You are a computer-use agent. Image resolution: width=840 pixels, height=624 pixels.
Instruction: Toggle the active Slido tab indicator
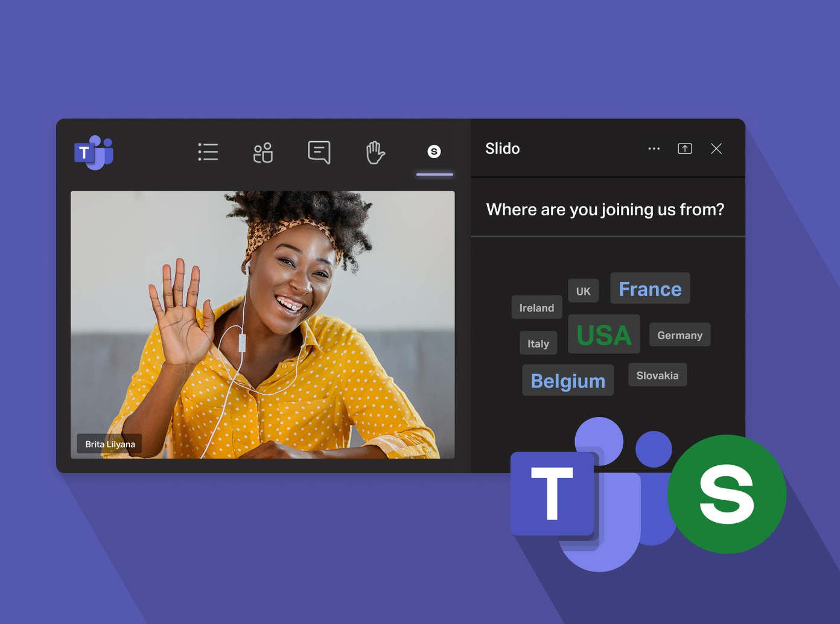click(434, 174)
